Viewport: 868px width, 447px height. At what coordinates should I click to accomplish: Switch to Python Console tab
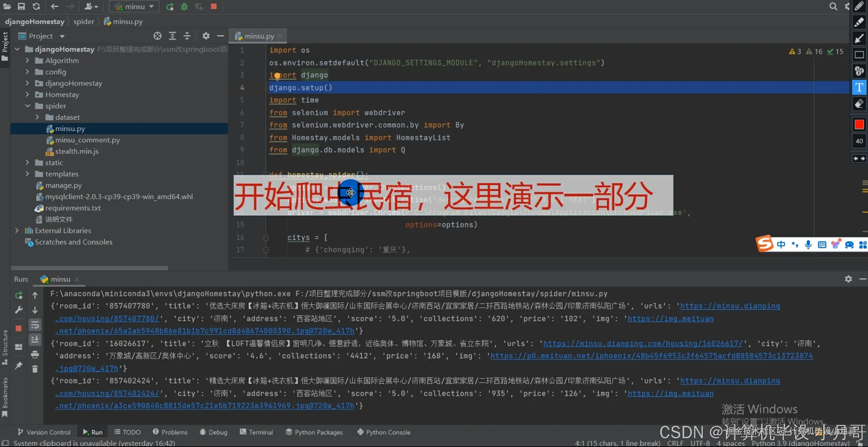tap(384, 432)
